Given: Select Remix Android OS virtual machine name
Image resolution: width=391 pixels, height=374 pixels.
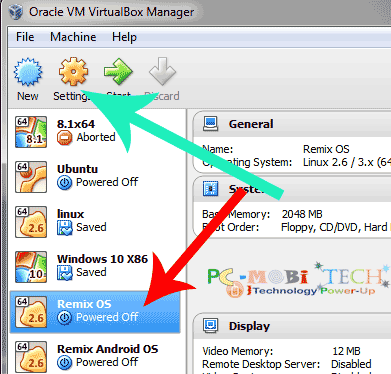Looking at the screenshot, I should click(107, 349).
